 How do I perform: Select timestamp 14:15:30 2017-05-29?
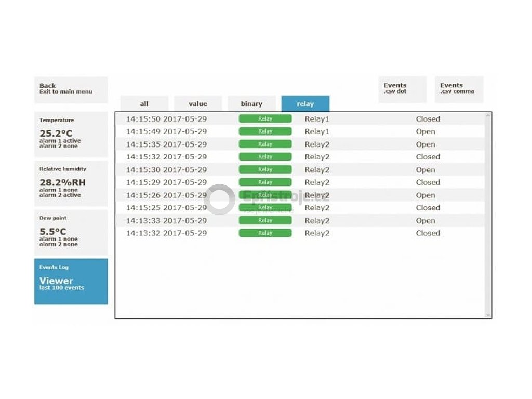(x=166, y=170)
